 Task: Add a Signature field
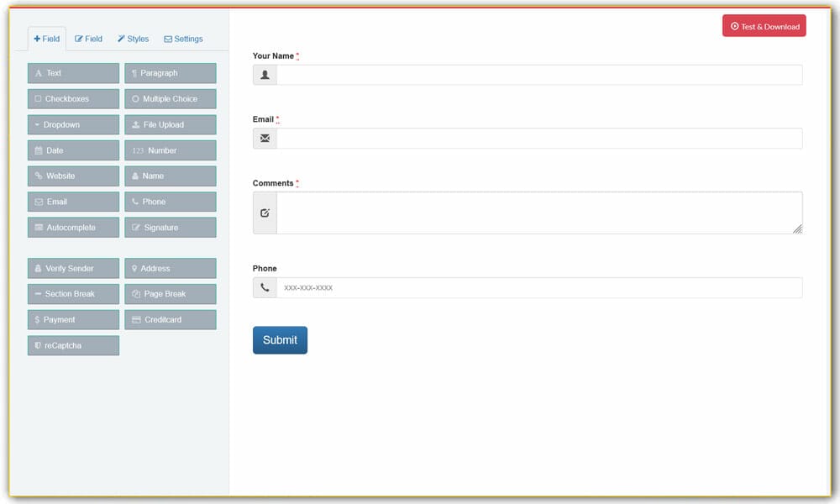pyautogui.click(x=171, y=228)
